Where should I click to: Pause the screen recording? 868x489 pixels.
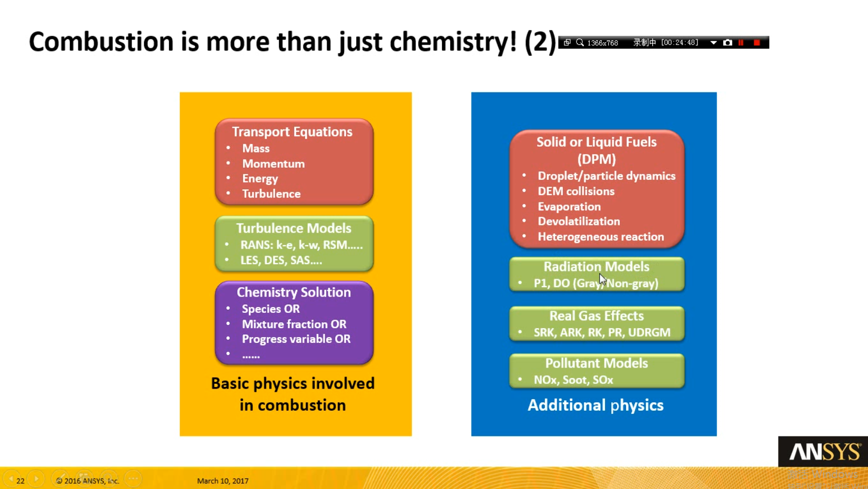pyautogui.click(x=741, y=43)
